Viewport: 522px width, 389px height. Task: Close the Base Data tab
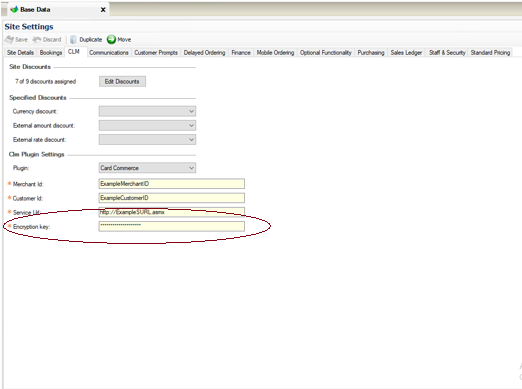(103, 10)
